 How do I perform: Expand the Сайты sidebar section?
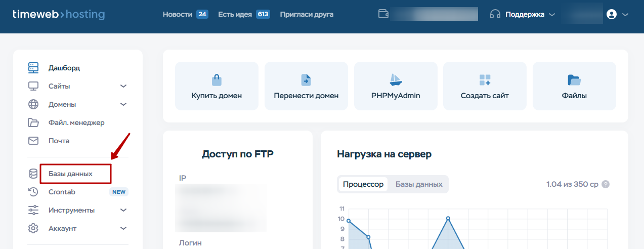tap(123, 86)
